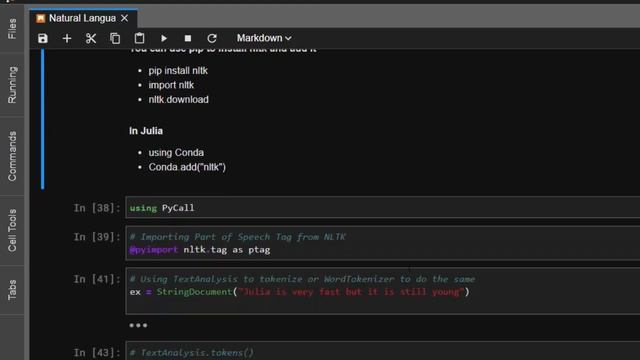
Task: Restart the kernel with the circular arrow icon
Action: coord(212,38)
